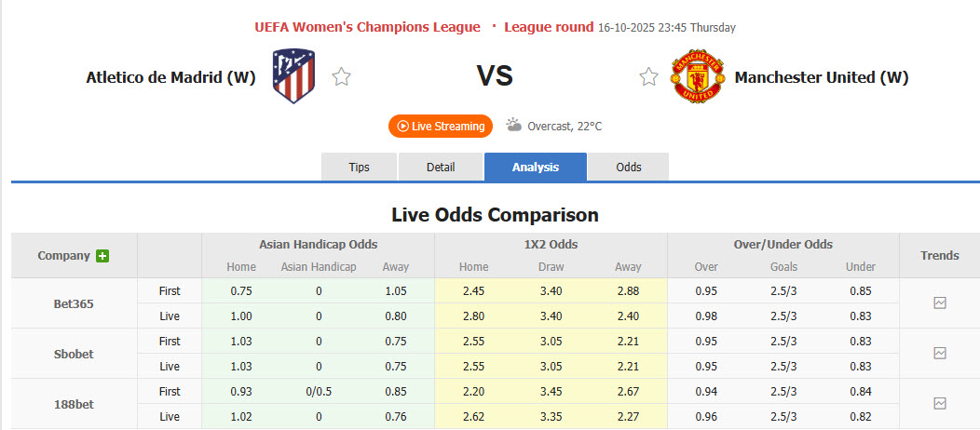Select the Analysis tab
The image size is (980, 430).
(535, 168)
